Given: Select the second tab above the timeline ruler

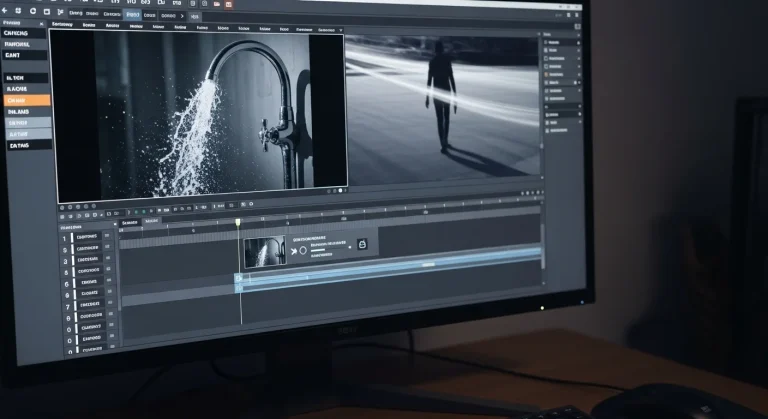Looking at the screenshot, I should 151,221.
